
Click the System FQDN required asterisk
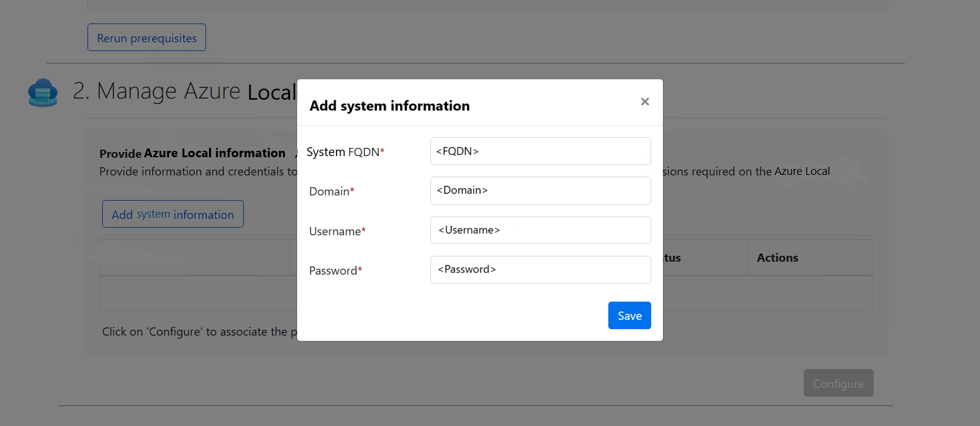(x=381, y=150)
